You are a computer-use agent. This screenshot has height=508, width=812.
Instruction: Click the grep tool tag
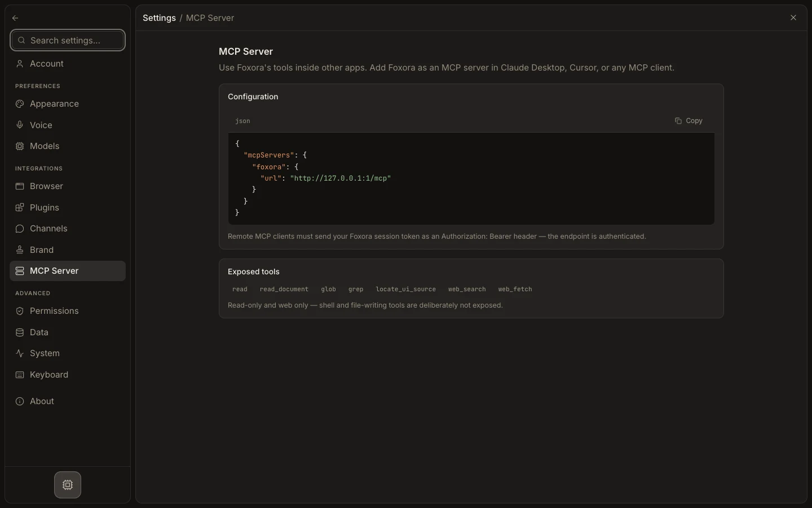pos(356,289)
